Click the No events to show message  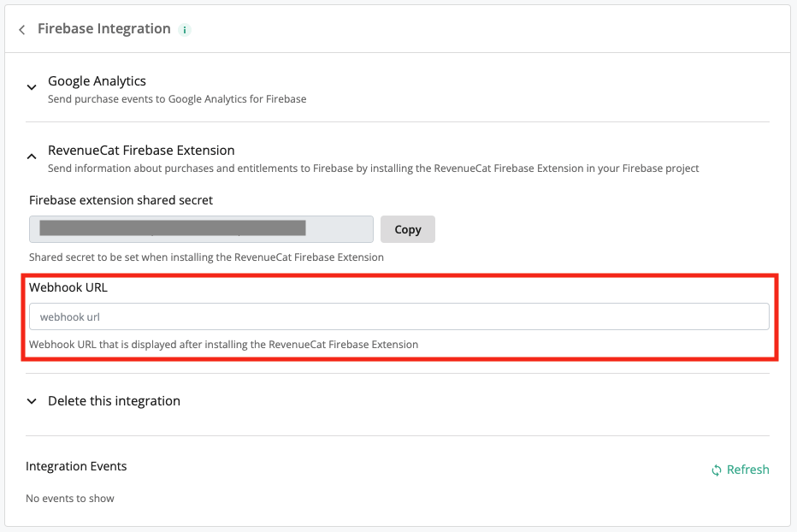coord(70,499)
